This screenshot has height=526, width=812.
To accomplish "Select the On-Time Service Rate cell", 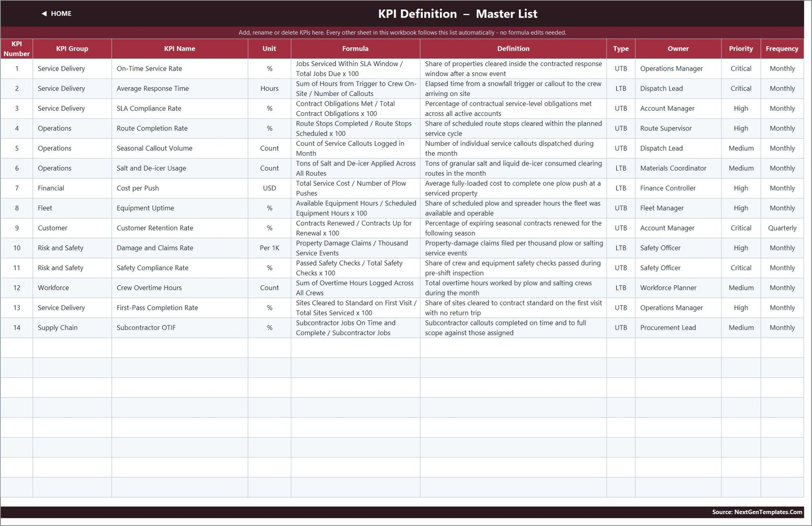I will (x=180, y=69).
